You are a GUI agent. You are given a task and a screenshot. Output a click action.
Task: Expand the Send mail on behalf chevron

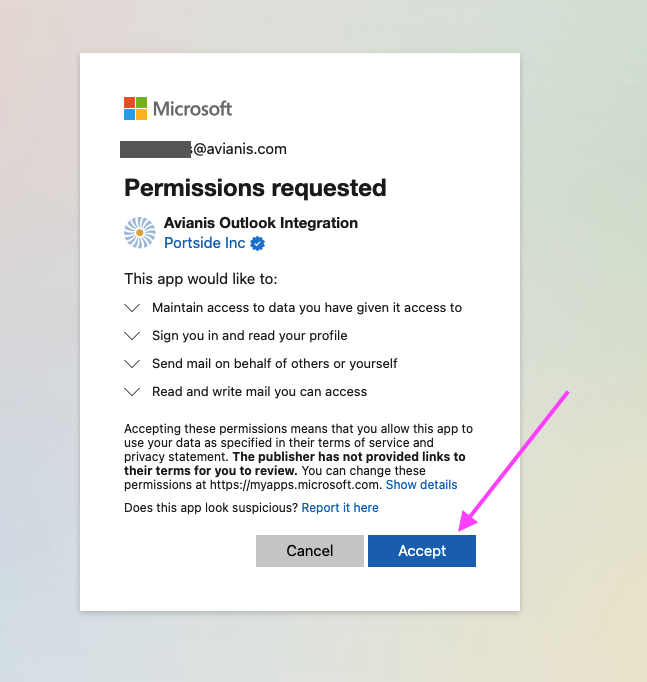click(x=132, y=364)
